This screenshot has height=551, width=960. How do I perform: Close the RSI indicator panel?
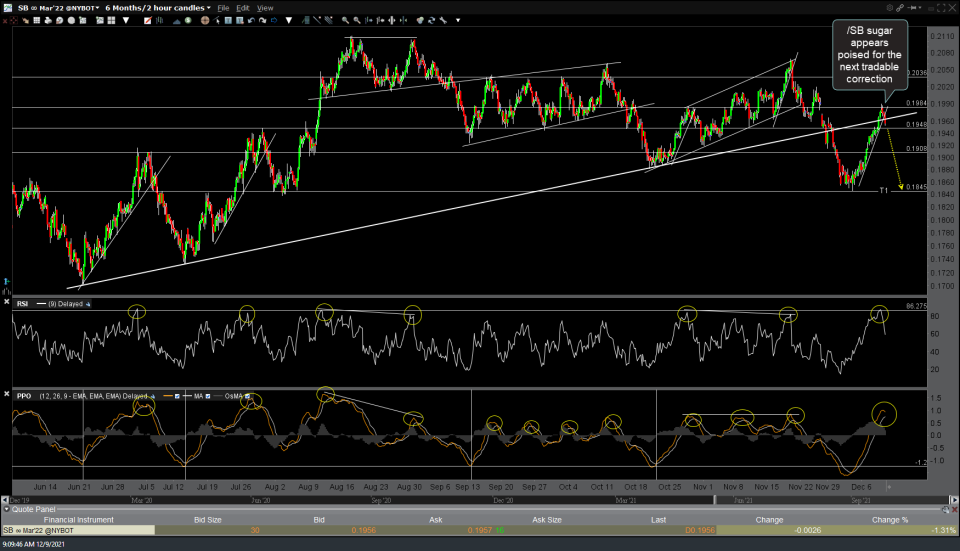tap(7, 302)
